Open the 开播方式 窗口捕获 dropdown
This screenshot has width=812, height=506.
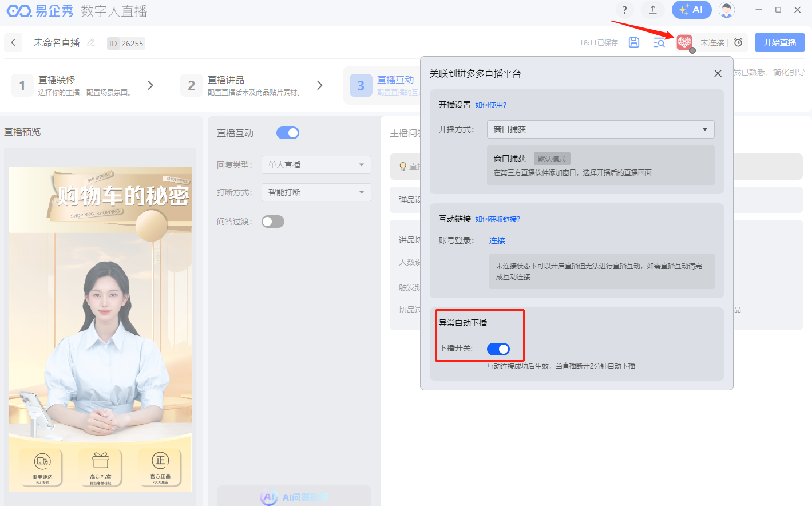click(600, 129)
